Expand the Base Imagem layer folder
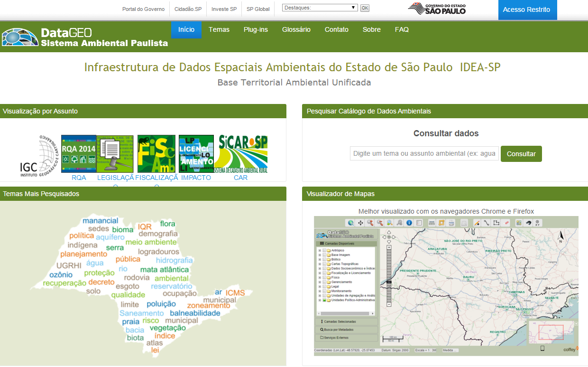 click(x=320, y=255)
